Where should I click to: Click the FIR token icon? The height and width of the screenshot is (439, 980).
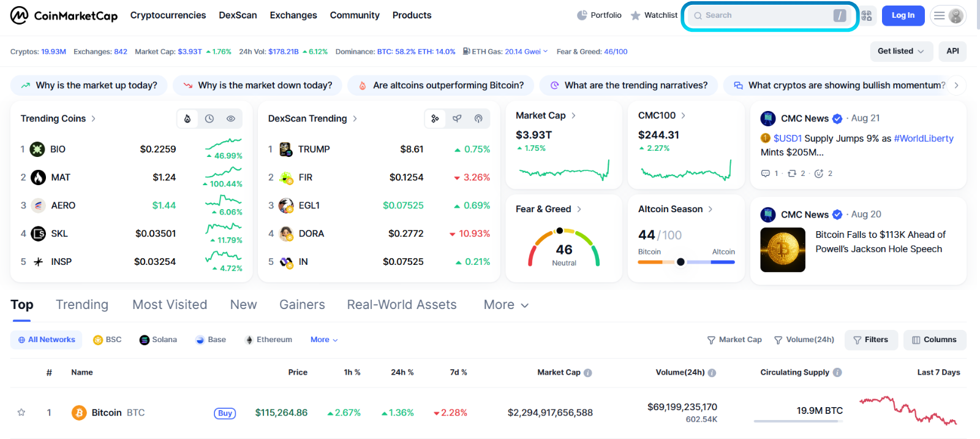click(286, 178)
